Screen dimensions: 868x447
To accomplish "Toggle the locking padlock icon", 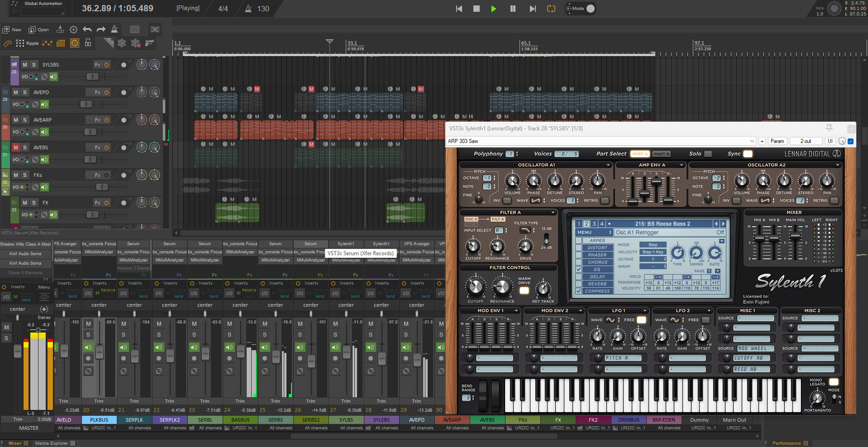I will tap(88, 43).
